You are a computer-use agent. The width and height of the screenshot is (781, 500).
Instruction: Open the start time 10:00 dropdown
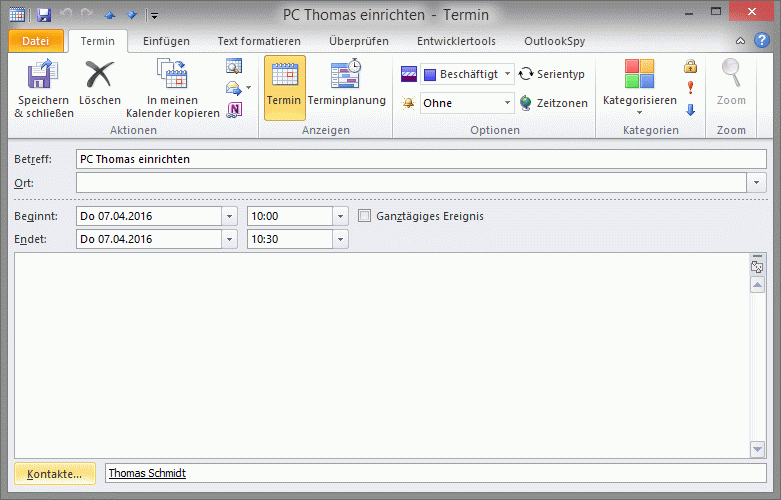tap(341, 216)
